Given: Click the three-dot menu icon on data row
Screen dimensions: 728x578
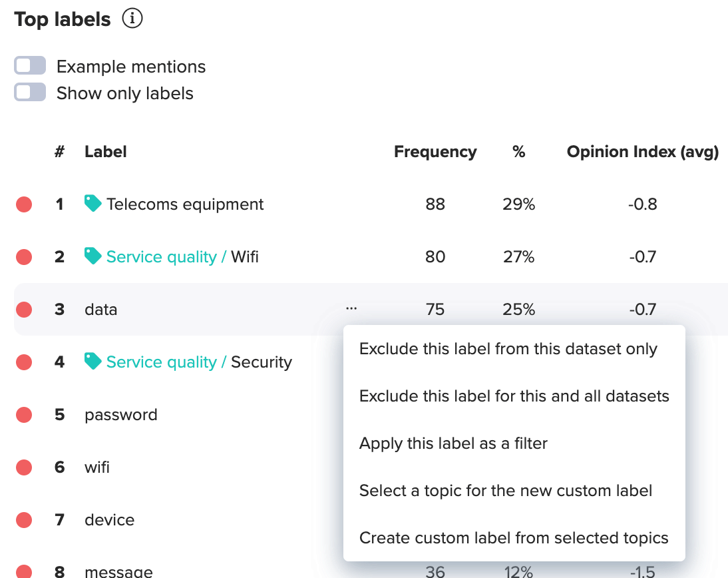Looking at the screenshot, I should [351, 308].
